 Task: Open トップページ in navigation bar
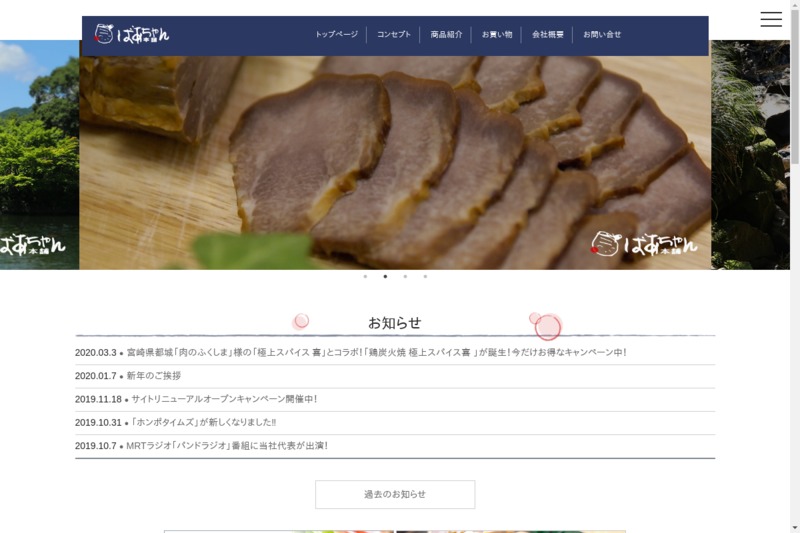click(336, 34)
